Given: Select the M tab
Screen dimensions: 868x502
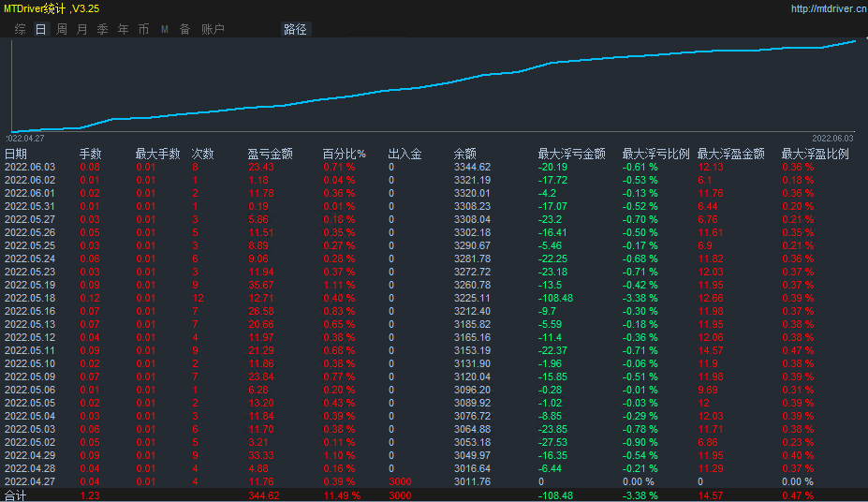Looking at the screenshot, I should (x=165, y=29).
